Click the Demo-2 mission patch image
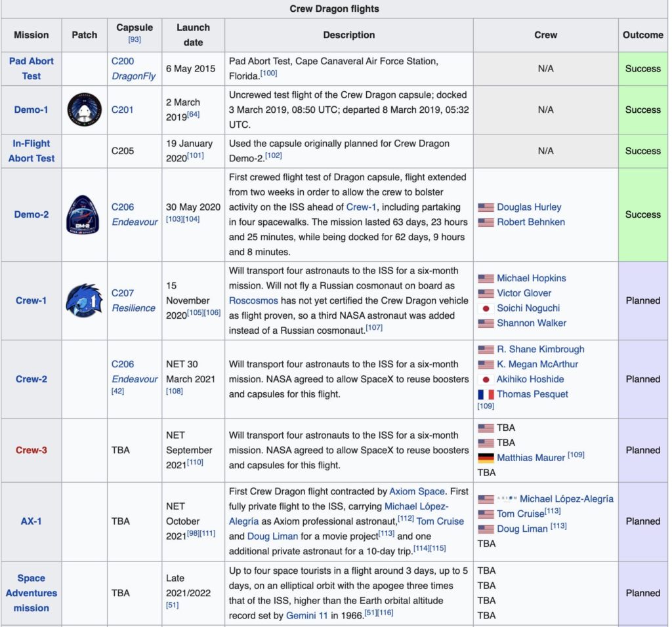Image resolution: width=672 pixels, height=627 pixels. click(x=84, y=214)
